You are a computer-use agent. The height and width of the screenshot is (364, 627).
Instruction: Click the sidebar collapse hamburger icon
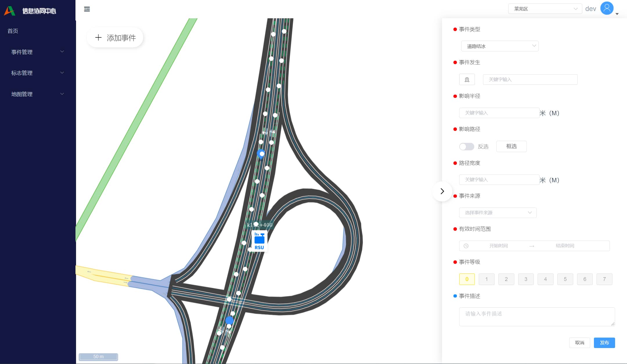tap(87, 9)
